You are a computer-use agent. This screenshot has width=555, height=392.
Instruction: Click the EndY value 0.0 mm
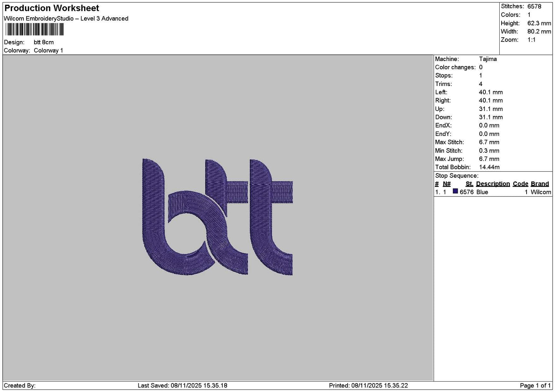[489, 134]
